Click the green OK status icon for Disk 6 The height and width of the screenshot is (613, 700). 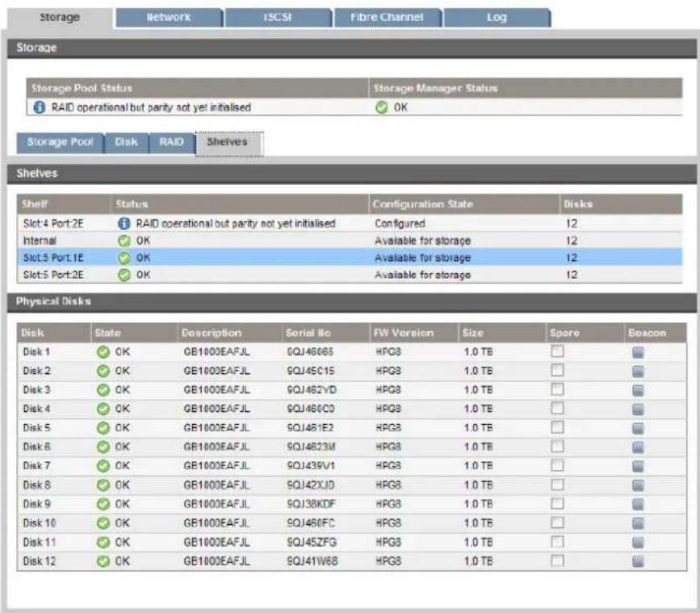tap(103, 447)
